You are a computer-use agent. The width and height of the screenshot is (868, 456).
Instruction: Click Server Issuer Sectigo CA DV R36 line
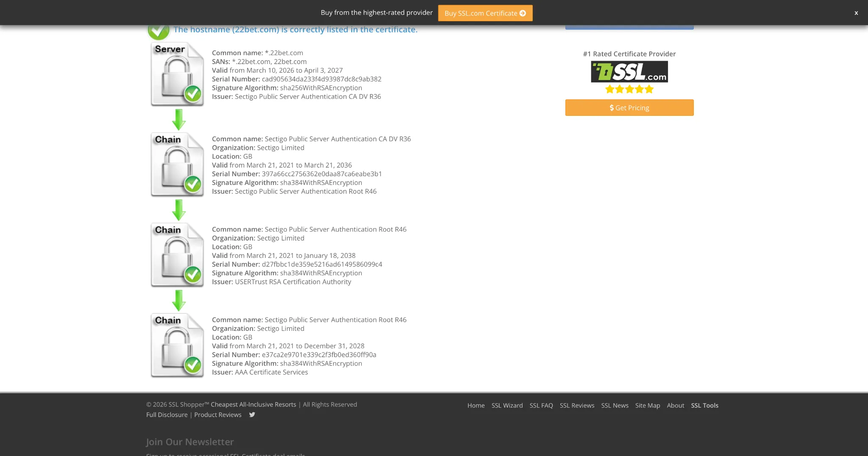pos(296,97)
